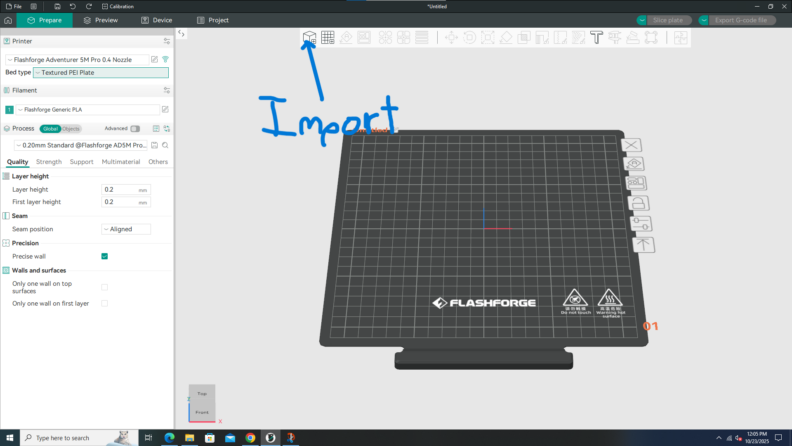Click save icon beside process preset
The image size is (792, 446).
(155, 145)
